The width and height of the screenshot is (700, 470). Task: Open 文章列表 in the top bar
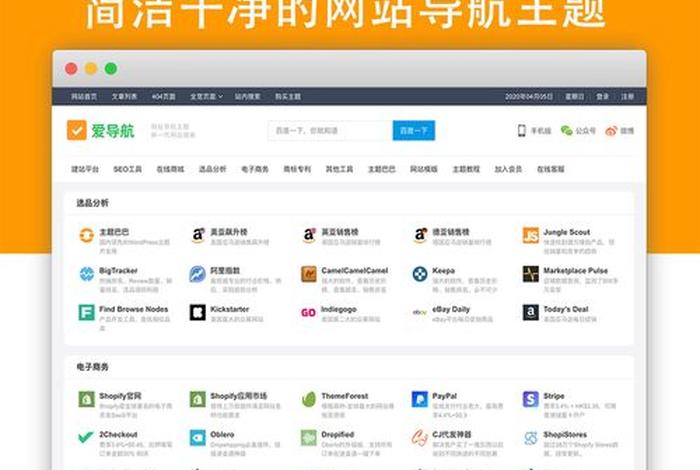[x=124, y=96]
